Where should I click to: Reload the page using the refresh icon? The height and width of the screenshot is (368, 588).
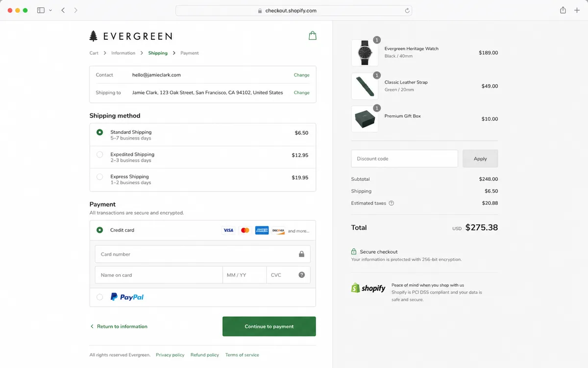click(407, 10)
